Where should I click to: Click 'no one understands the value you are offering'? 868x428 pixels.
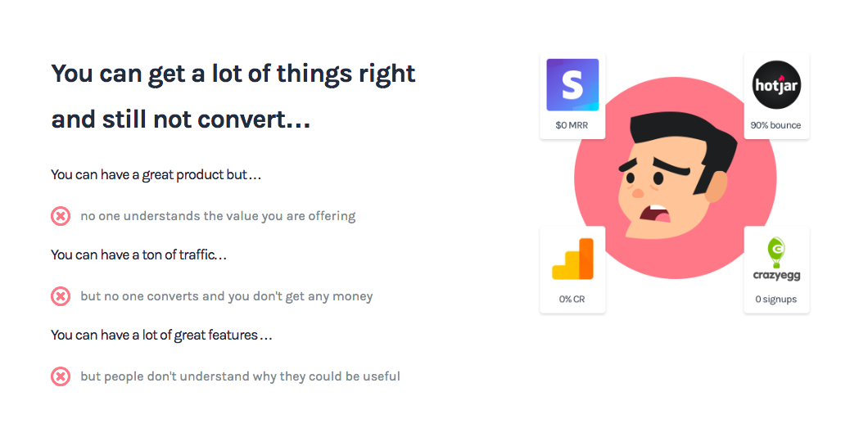[x=218, y=216]
